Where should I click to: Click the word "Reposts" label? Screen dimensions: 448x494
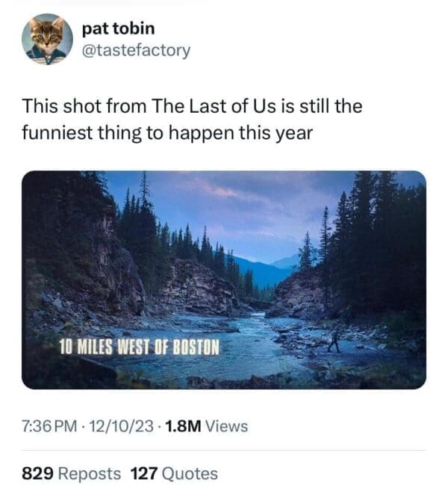coord(89,474)
